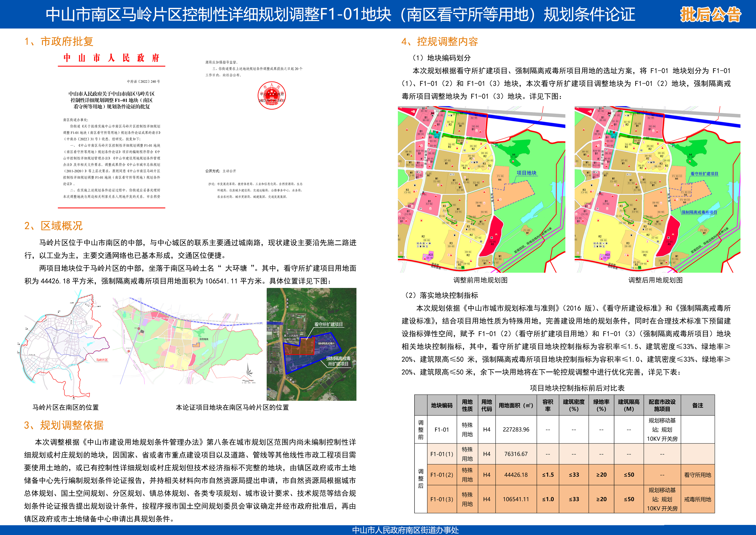This screenshot has width=756, height=535.
Task: Click the 戒毒所用地 remark cell
Action: 698,499
